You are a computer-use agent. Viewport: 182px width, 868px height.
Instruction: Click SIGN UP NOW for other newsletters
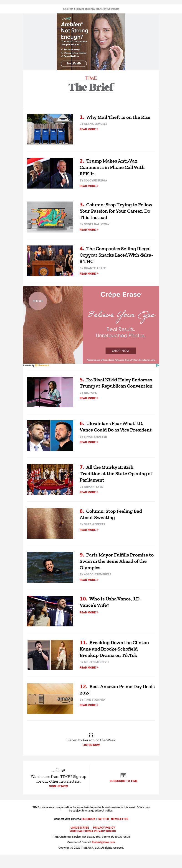(x=58, y=786)
